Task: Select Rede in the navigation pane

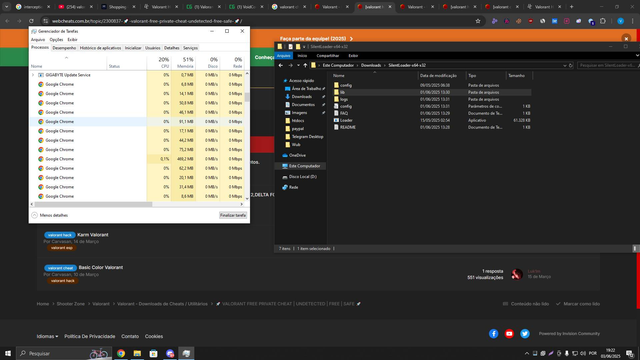Action: (293, 187)
